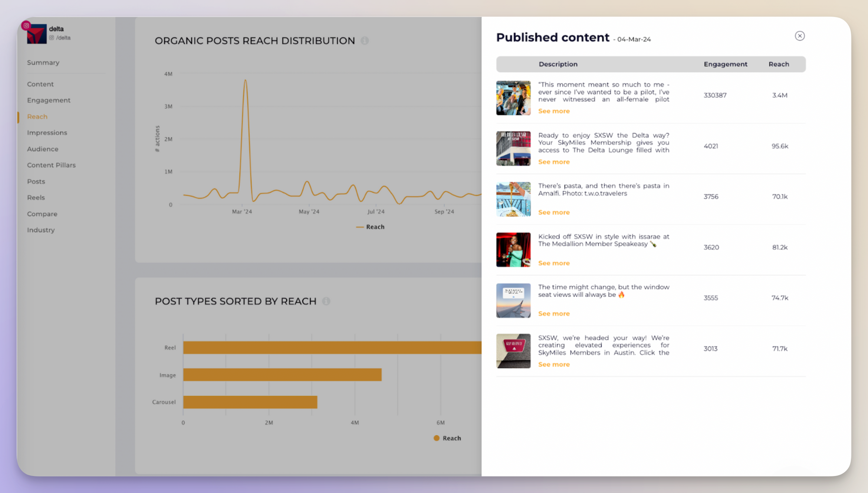Click See more on the all-female pilot post
Screen dimensions: 868x493
[552, 111]
